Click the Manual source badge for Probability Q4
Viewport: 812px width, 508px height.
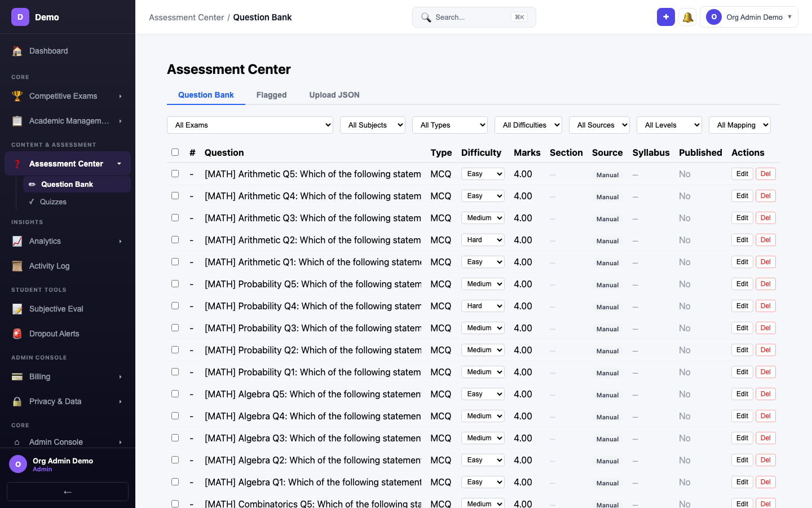point(607,307)
